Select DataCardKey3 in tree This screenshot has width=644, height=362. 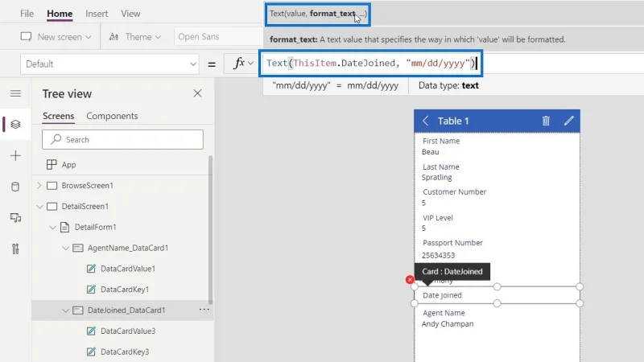[x=125, y=352]
